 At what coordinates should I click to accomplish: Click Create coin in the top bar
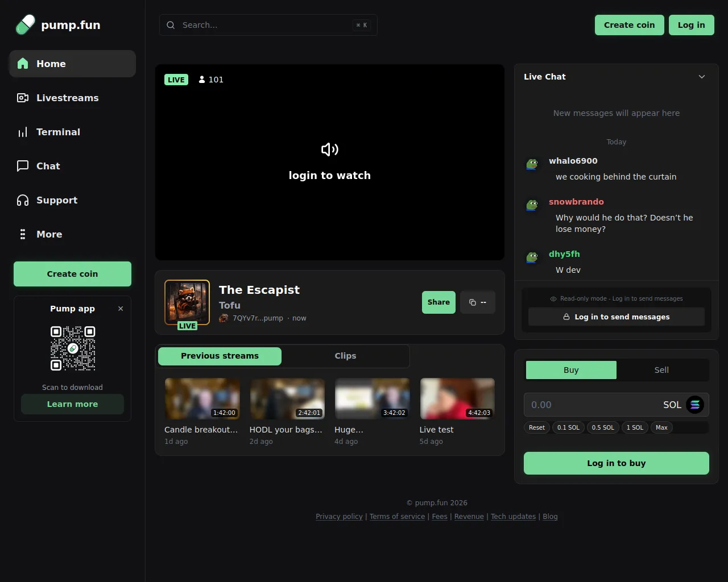[629, 25]
